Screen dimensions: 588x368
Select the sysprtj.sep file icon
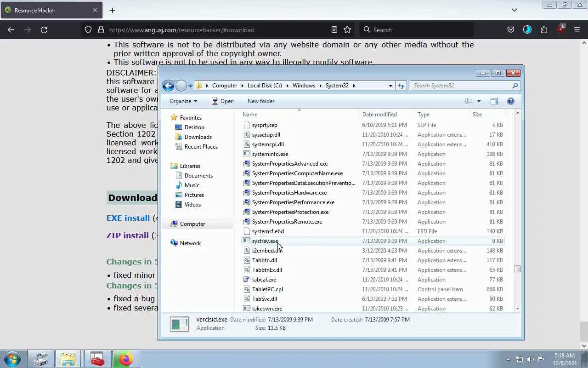(247, 125)
